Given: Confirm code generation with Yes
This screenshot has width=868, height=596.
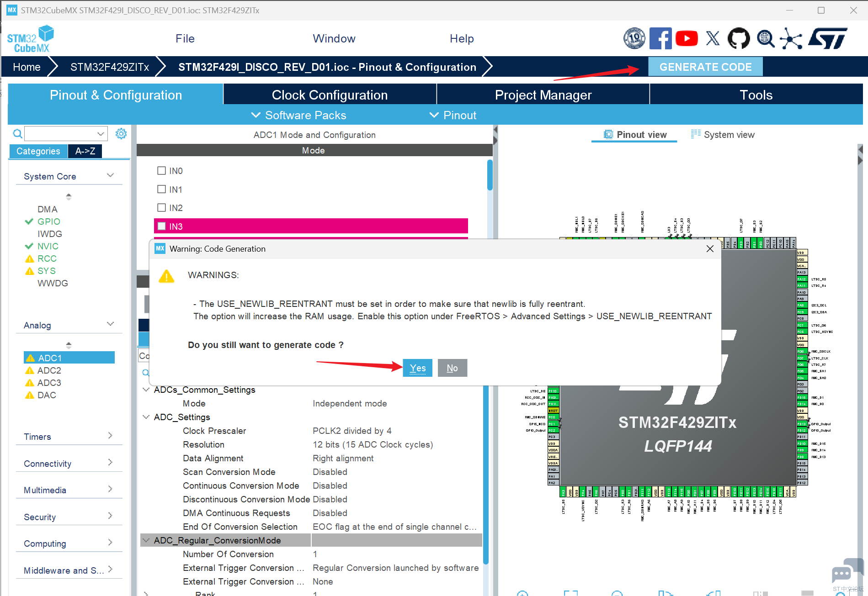Looking at the screenshot, I should coord(417,368).
